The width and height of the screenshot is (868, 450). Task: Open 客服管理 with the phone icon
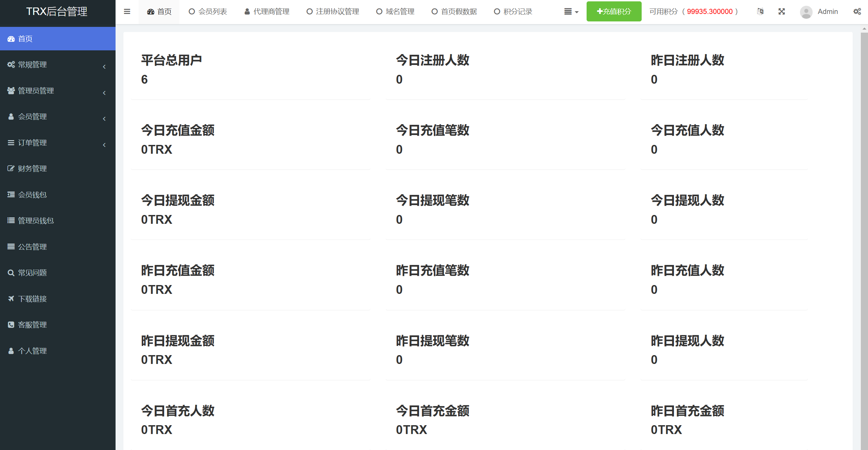tap(32, 325)
